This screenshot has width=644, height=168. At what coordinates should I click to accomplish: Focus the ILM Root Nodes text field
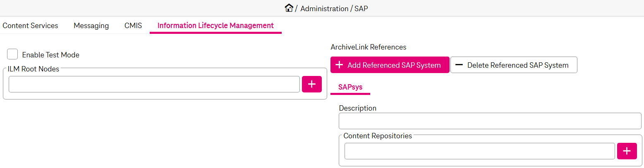[154, 84]
